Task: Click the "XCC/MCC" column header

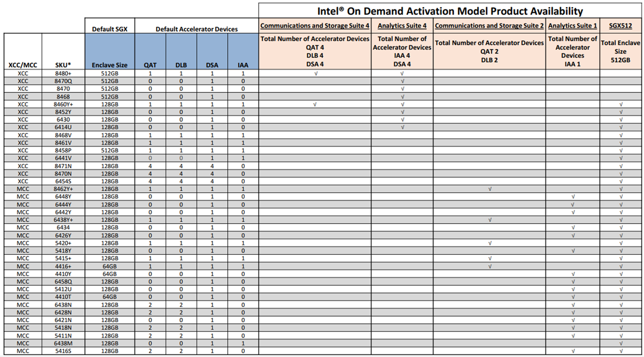Action: pos(23,65)
